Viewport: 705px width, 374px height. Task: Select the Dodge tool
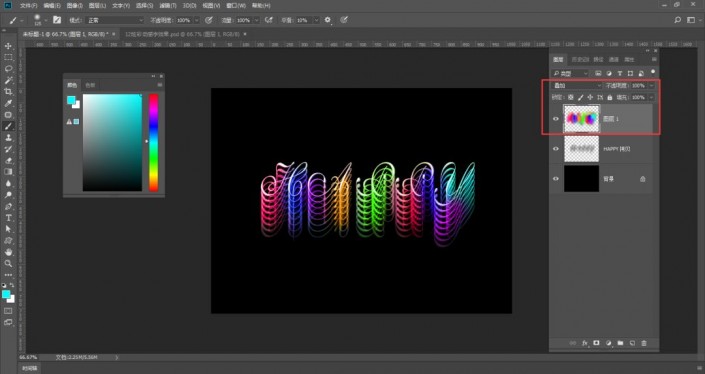8,195
